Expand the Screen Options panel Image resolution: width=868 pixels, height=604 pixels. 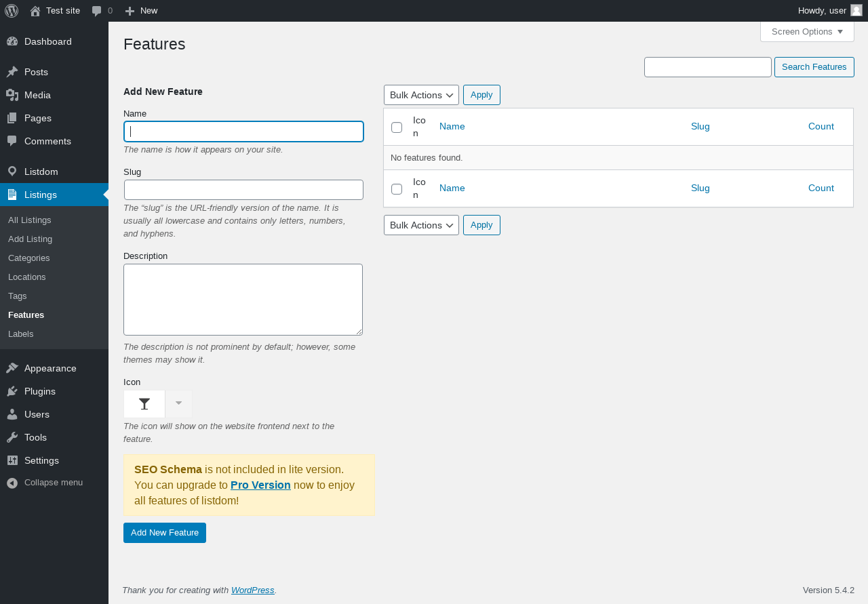pyautogui.click(x=807, y=32)
